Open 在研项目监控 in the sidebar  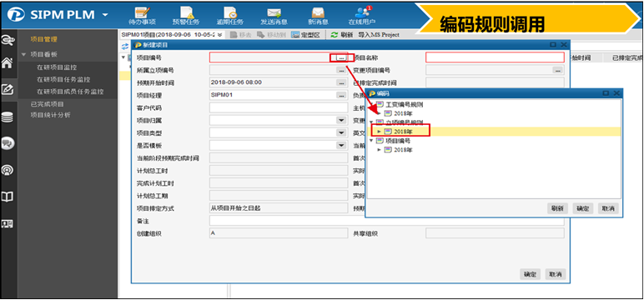click(x=57, y=67)
